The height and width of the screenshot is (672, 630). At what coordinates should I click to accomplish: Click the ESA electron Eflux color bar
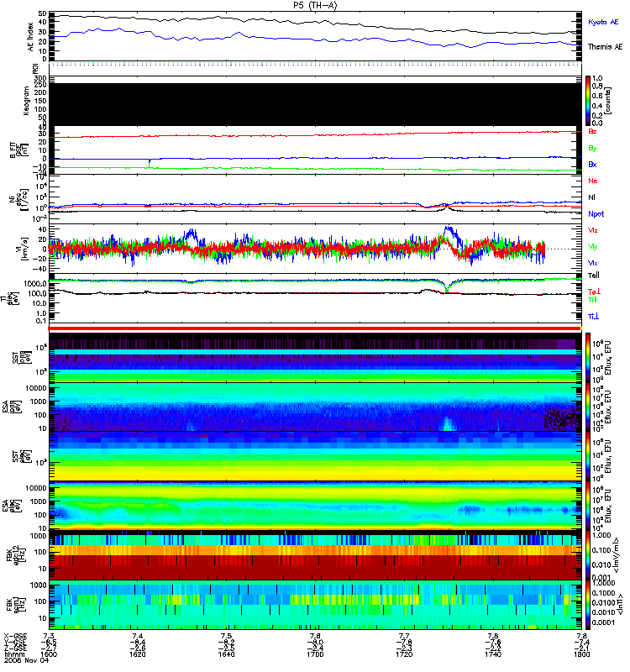pos(587,506)
